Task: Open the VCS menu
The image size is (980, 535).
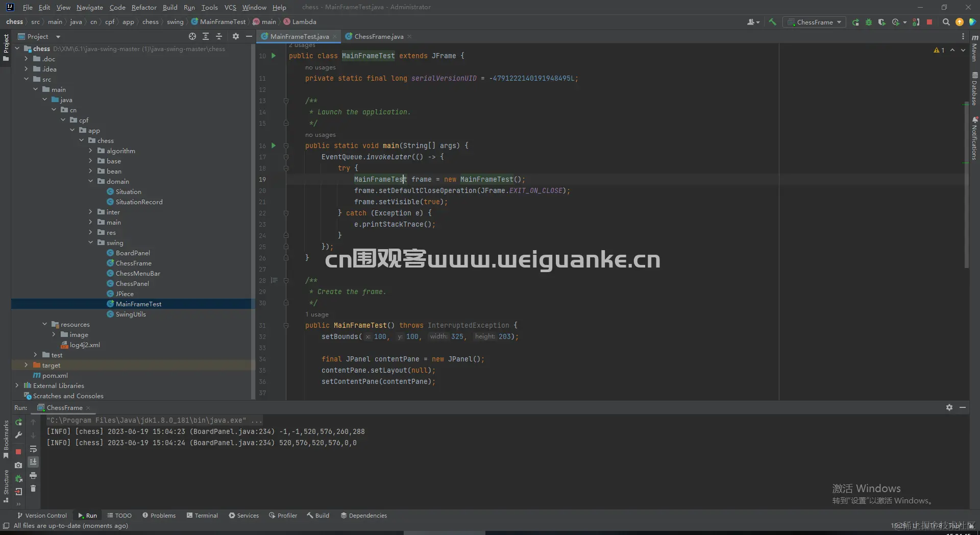Action: [x=230, y=7]
